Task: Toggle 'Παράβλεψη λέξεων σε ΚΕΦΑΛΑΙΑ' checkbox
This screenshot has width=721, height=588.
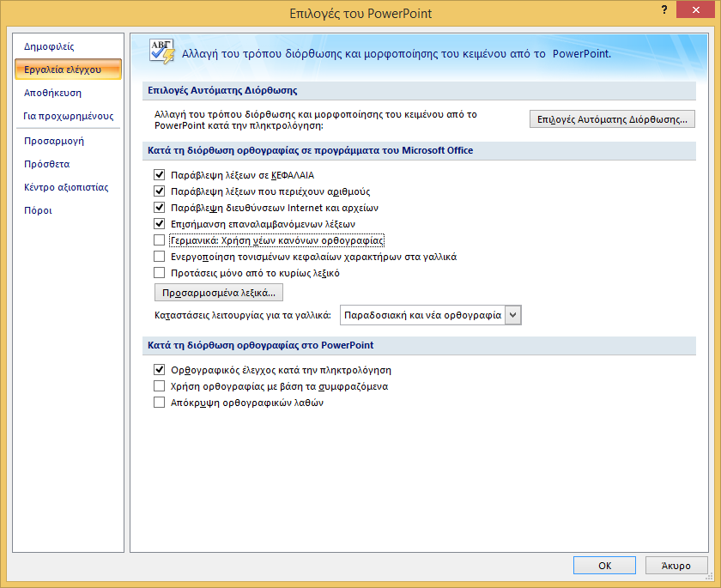Action: click(x=159, y=175)
